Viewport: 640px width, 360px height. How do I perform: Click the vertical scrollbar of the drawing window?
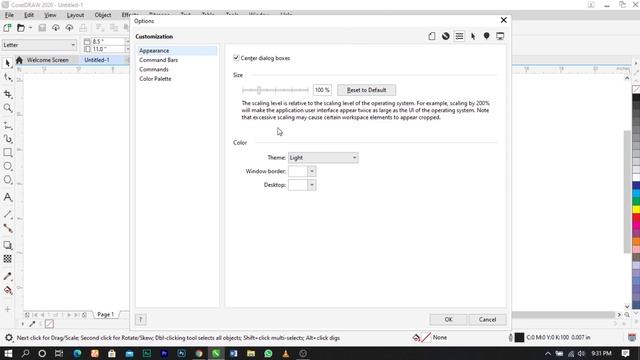pyautogui.click(x=627, y=192)
